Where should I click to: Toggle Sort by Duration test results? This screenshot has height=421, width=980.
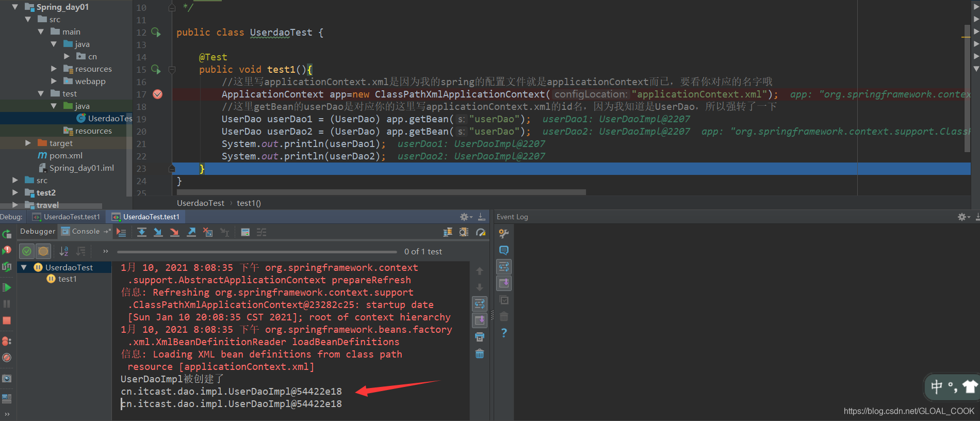[x=80, y=251]
